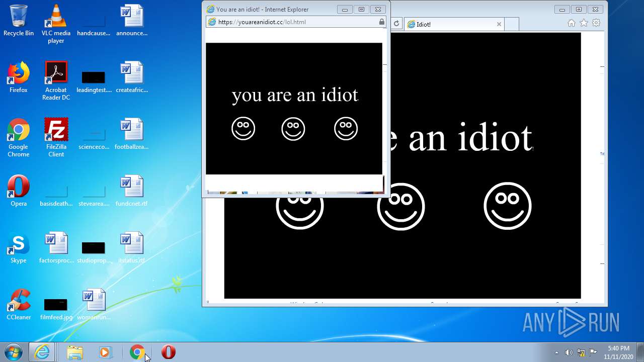This screenshot has width=644, height=362.
Task: Open the network tray icon
Action: [581, 352]
